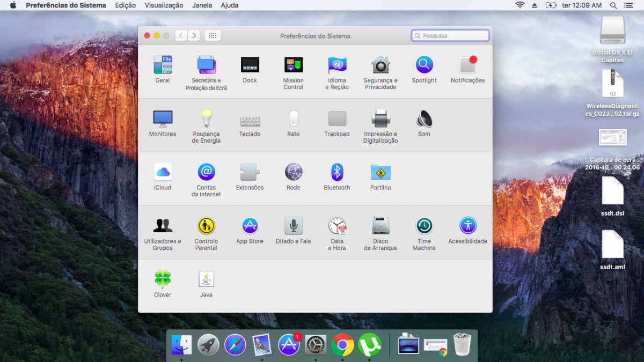Open the Java preference pane
The image size is (644, 362).
[206, 279]
